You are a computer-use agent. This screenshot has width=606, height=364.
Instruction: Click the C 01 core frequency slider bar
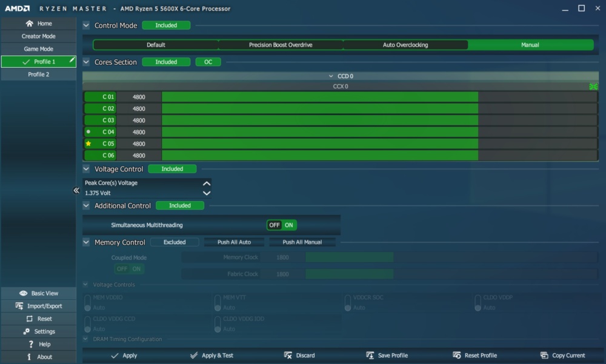(x=379, y=97)
